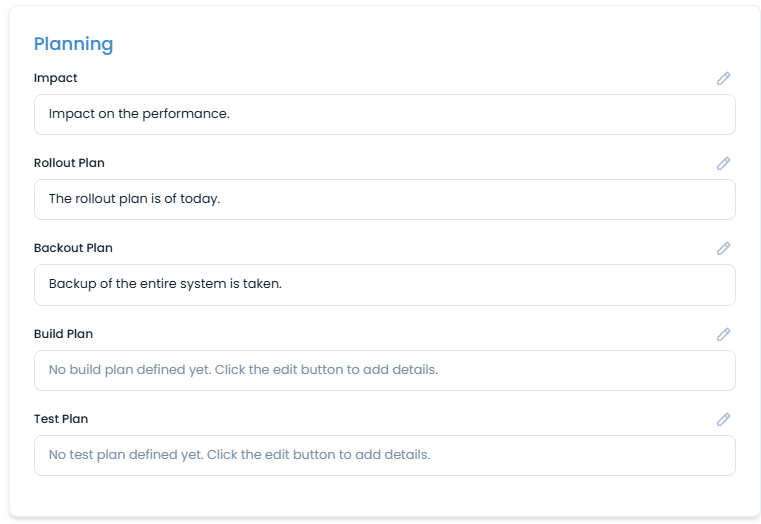
Task: Click the Rollout Plan edit pencil
Action: [x=724, y=163]
